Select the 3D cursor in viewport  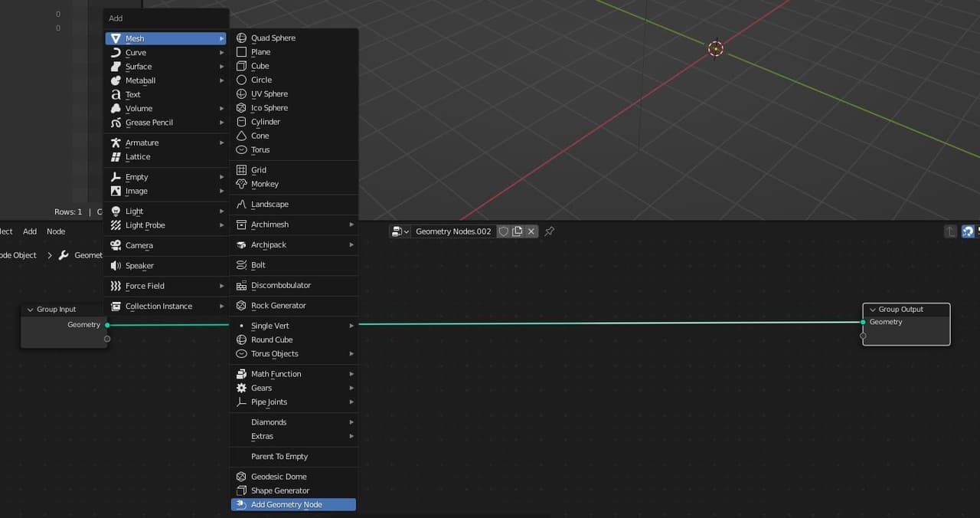click(x=716, y=49)
